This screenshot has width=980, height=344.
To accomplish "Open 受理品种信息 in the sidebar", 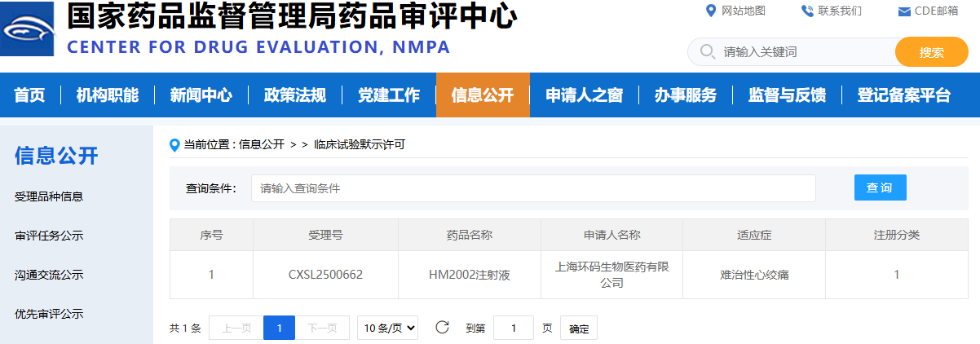I will [x=49, y=196].
